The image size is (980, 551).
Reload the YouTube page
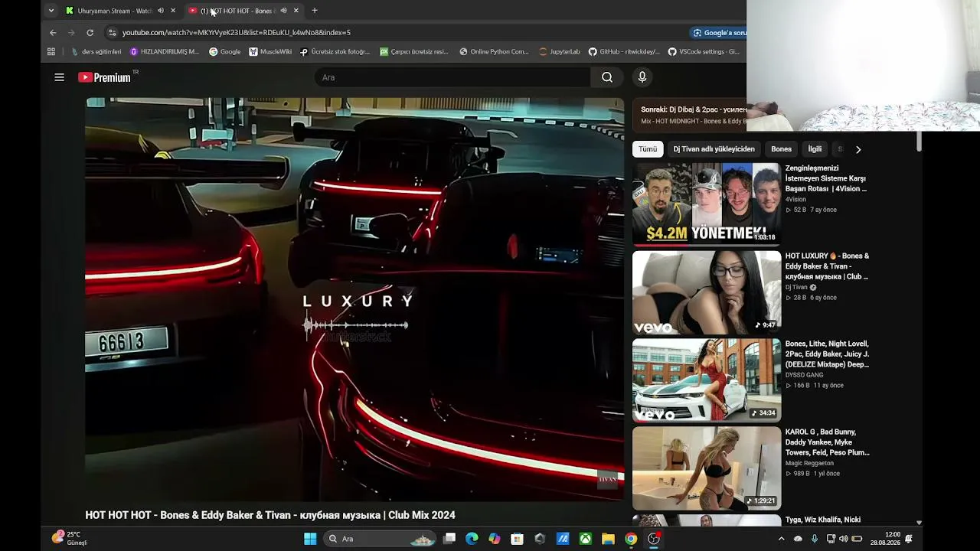click(x=90, y=32)
